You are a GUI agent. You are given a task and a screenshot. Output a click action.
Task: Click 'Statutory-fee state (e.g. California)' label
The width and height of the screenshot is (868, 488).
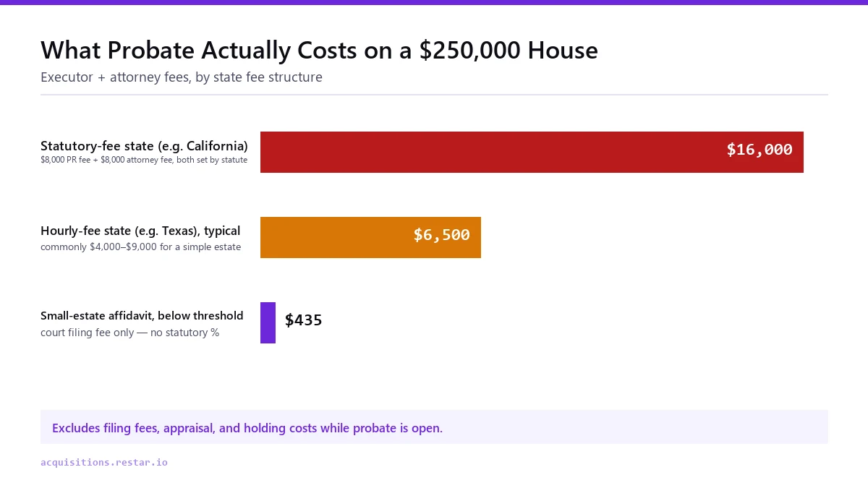click(144, 145)
